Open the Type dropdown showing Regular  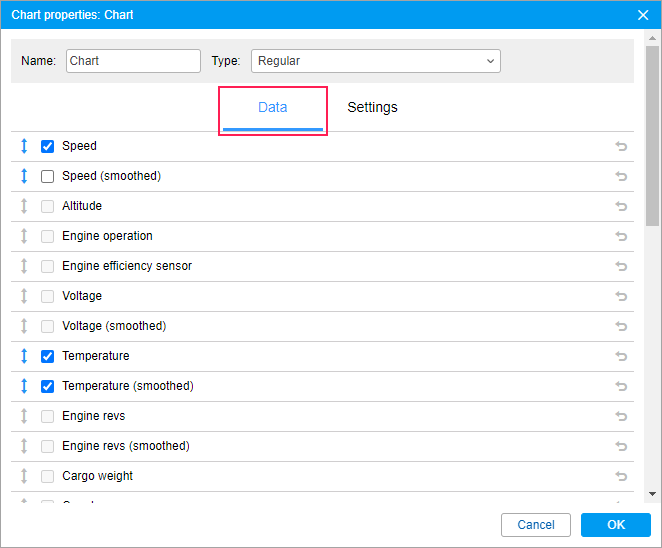[375, 61]
